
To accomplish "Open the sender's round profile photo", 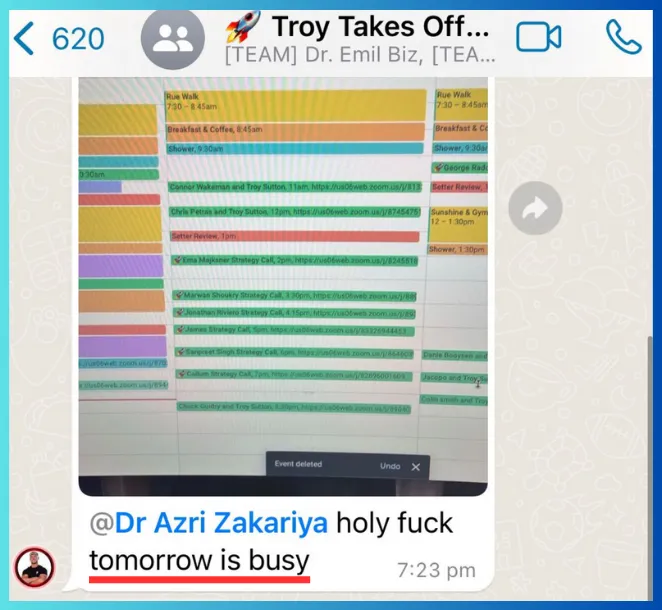I will coord(34,568).
